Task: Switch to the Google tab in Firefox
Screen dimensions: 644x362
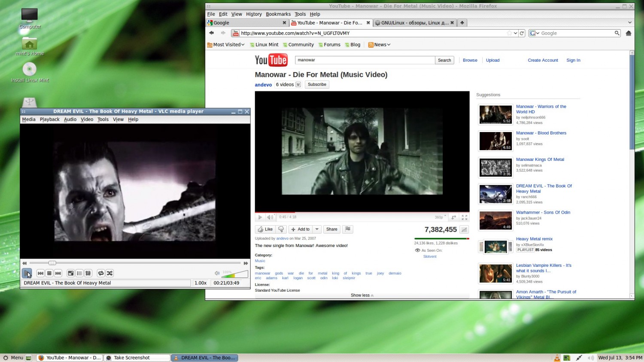Action: pos(247,23)
